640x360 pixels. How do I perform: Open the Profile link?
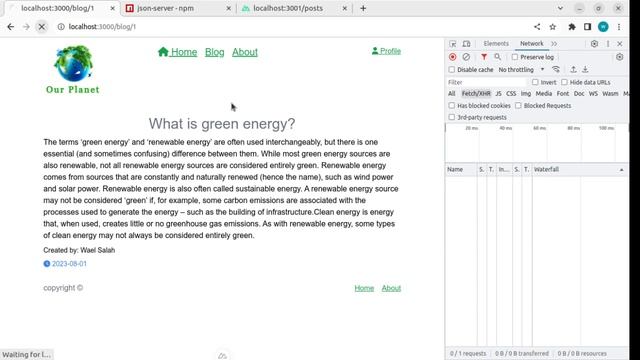pos(386,51)
